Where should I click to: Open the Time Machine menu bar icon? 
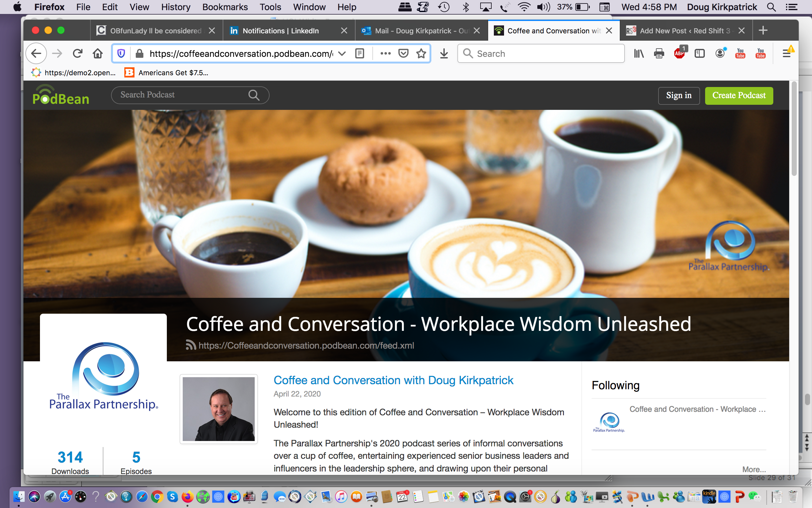(444, 7)
